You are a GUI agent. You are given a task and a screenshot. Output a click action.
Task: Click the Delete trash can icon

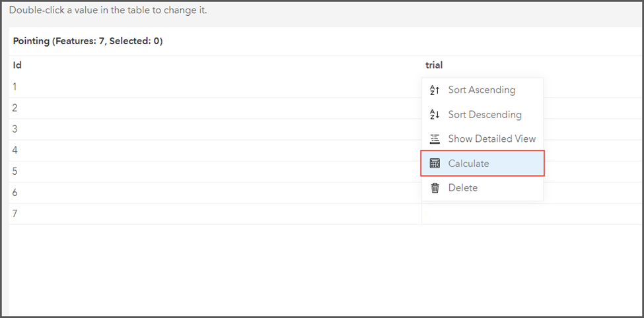[x=435, y=188]
